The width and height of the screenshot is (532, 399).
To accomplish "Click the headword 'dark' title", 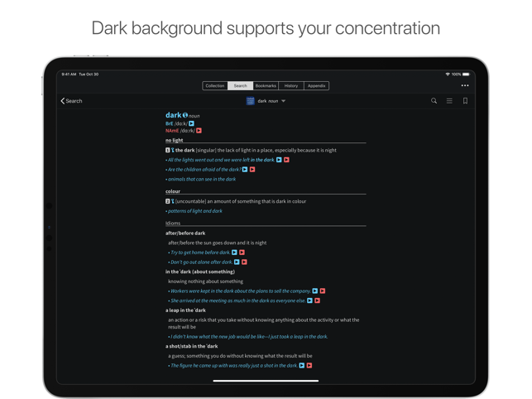I will click(174, 115).
